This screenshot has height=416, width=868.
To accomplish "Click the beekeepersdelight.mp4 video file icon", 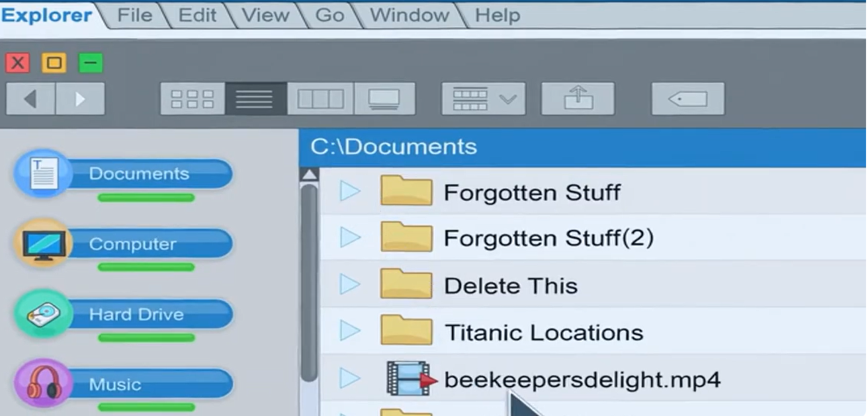I will pyautogui.click(x=410, y=378).
